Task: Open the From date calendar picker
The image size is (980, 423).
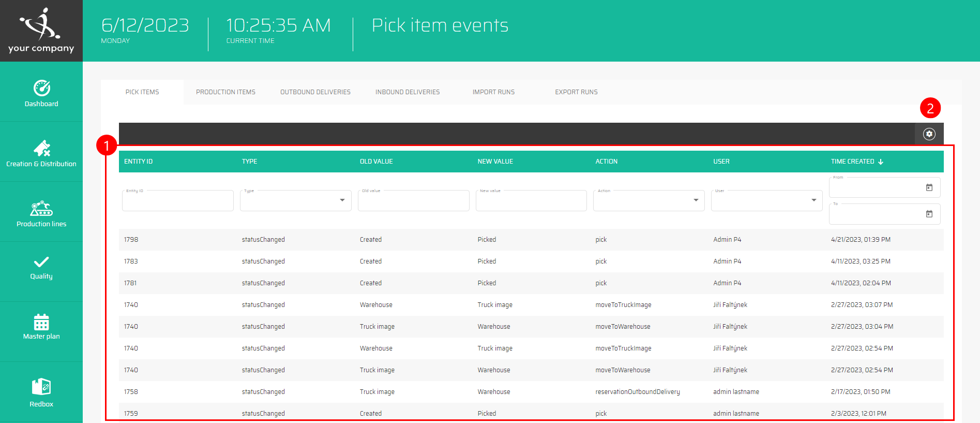Action: [x=929, y=187]
